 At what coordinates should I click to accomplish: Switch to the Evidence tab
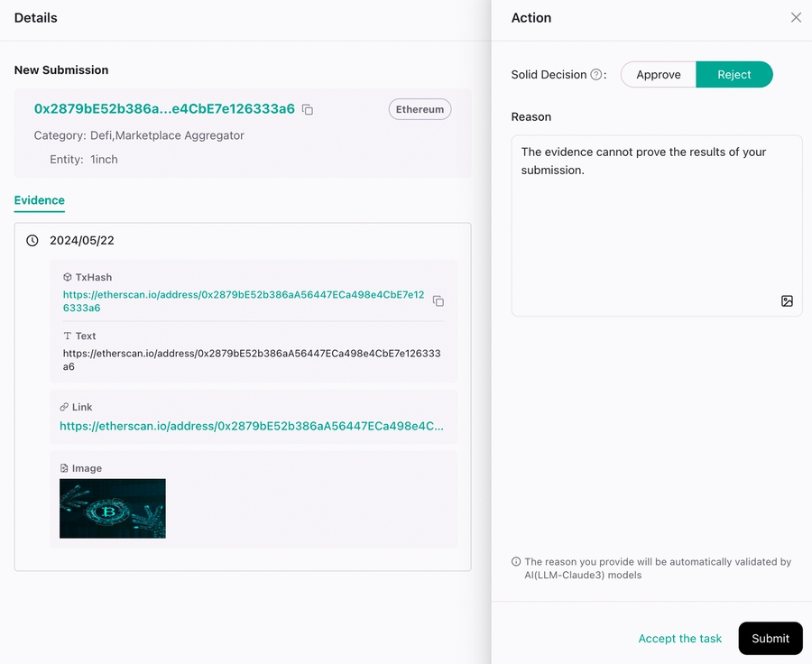tap(39, 200)
